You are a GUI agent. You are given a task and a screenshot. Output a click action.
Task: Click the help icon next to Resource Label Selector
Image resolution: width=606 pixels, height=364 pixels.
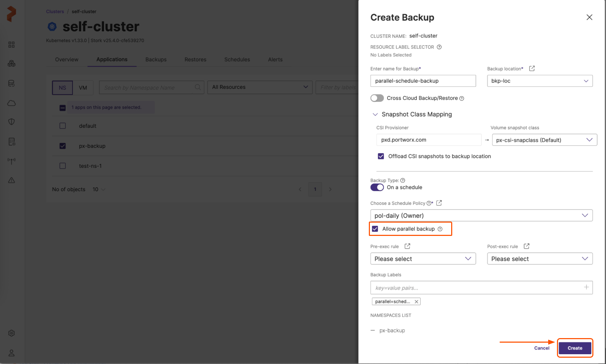[x=439, y=47]
